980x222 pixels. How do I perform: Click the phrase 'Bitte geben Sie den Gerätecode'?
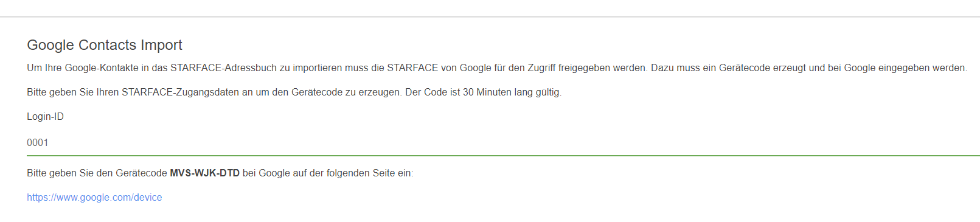[97, 173]
